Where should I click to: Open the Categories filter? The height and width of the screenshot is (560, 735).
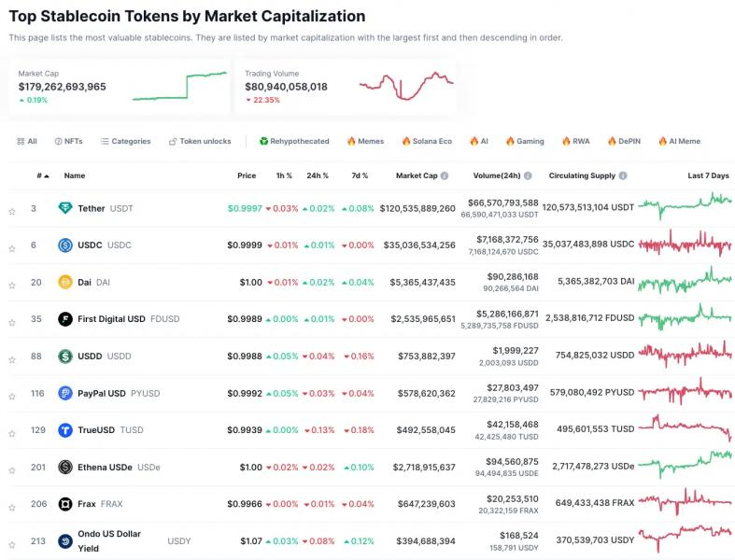pyautogui.click(x=126, y=141)
